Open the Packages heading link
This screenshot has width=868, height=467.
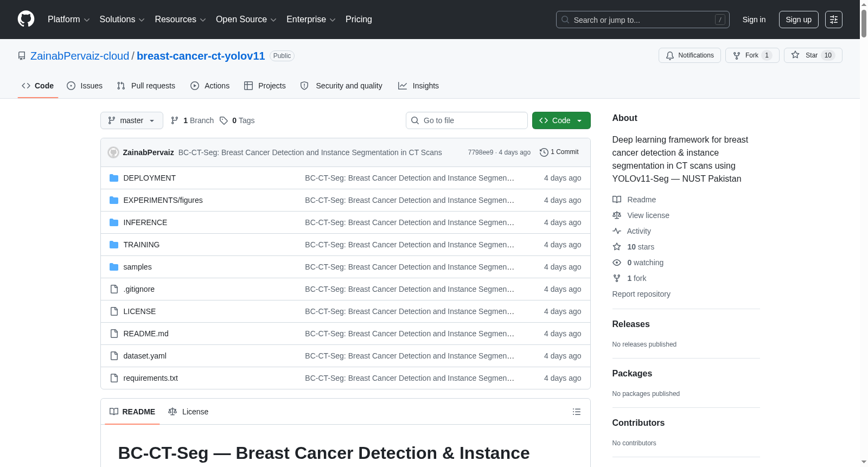pyautogui.click(x=632, y=373)
